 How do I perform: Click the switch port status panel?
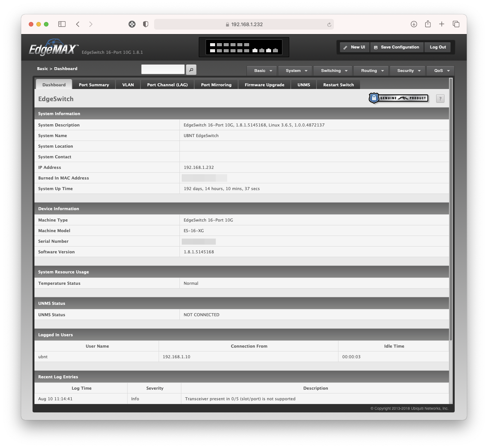click(244, 47)
